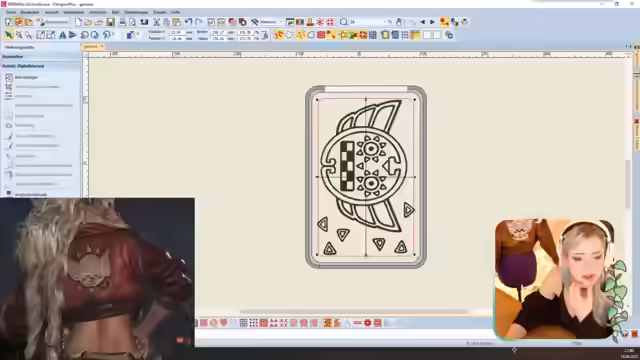The image size is (640, 360).
Task: Click the brush size slider in top-left toolbar
Action: (x=56, y=22)
